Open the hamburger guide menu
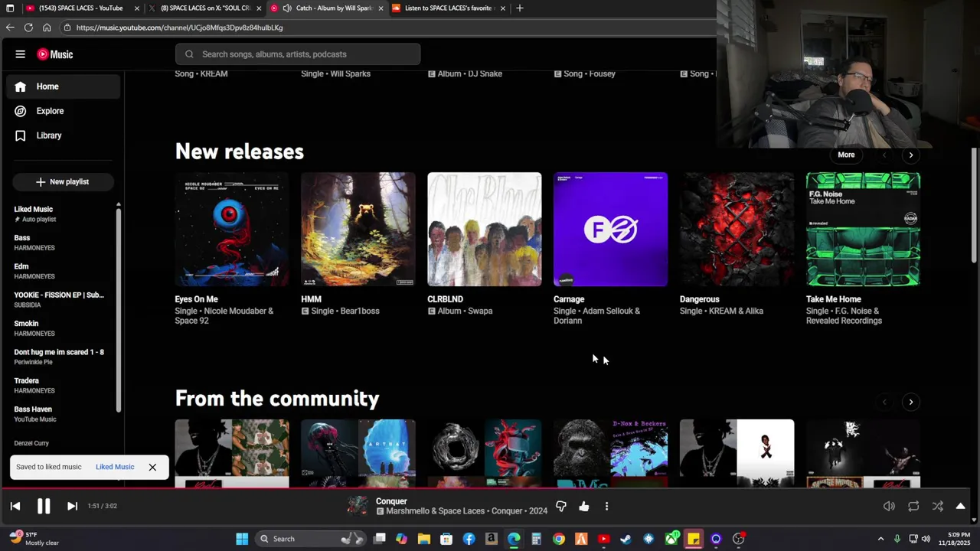980x551 pixels. click(21, 54)
